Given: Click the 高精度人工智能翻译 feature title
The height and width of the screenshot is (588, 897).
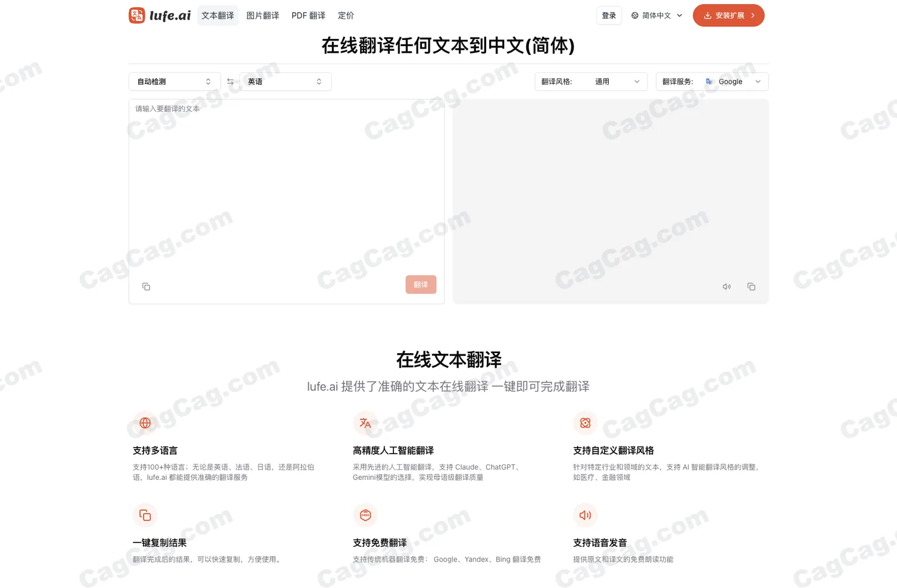Looking at the screenshot, I should pos(393,451).
